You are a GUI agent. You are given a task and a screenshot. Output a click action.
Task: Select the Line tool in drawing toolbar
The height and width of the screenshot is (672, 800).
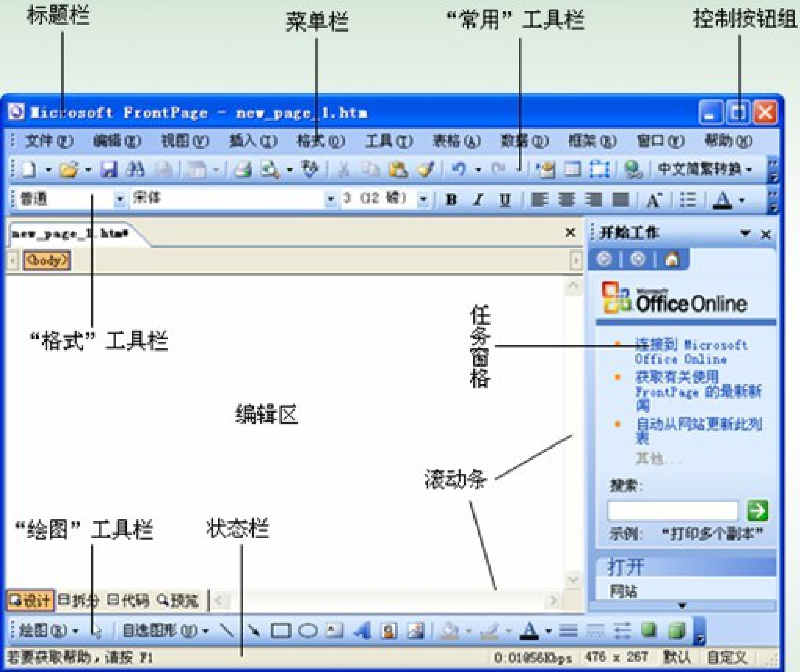click(x=227, y=630)
